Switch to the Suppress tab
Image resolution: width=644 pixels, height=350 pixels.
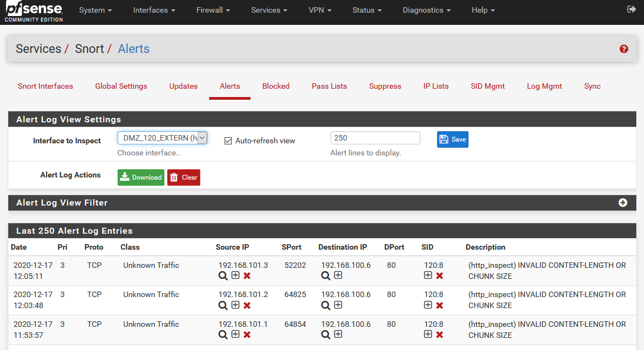coord(385,86)
